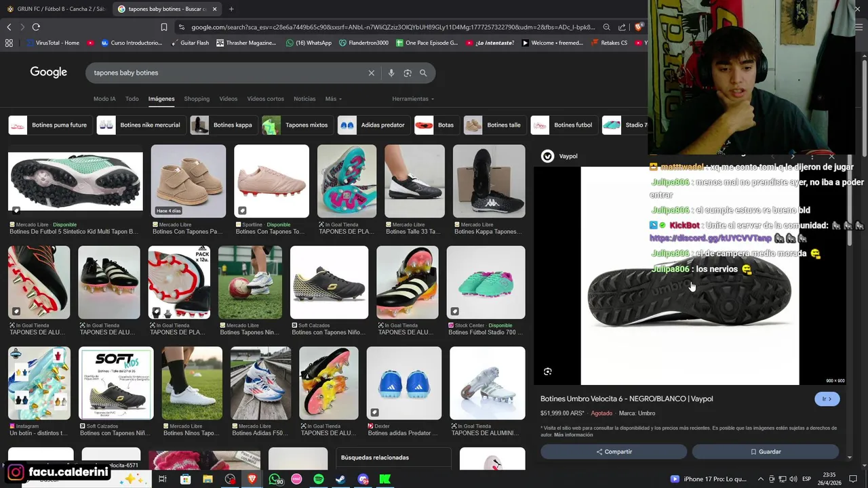Open the taskbar notification center icon
The image size is (868, 488).
click(x=853, y=479)
